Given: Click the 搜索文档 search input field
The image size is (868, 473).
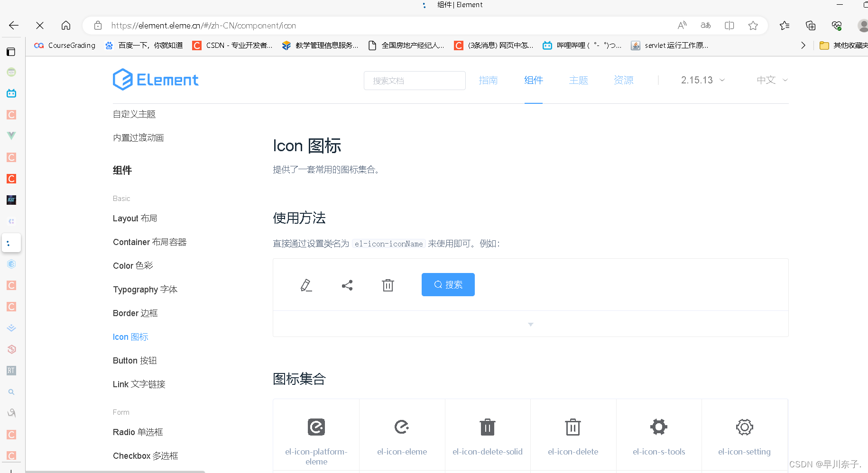Looking at the screenshot, I should (414, 80).
